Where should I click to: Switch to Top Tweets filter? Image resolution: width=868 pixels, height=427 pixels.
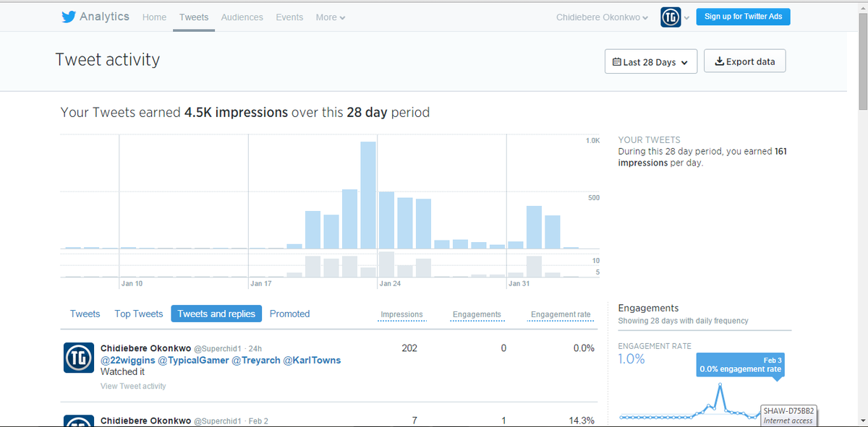tap(138, 314)
